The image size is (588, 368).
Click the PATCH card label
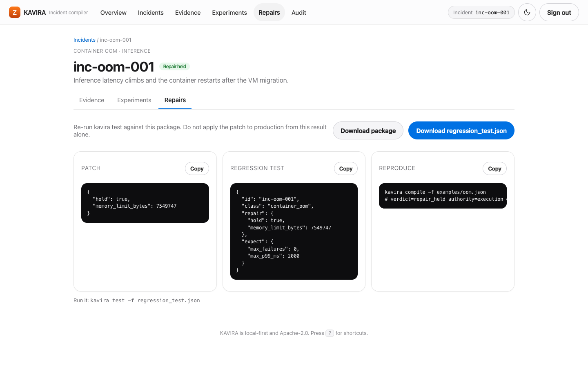91,168
